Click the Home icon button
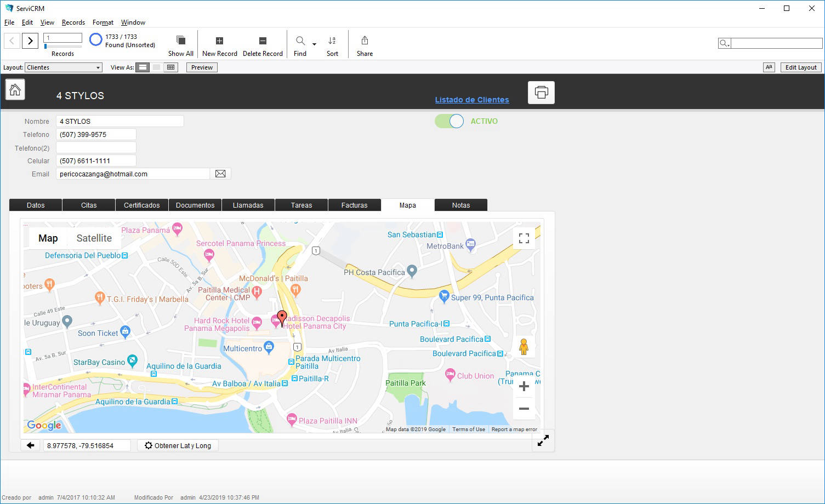Viewport: 825px width, 504px height. [15, 89]
